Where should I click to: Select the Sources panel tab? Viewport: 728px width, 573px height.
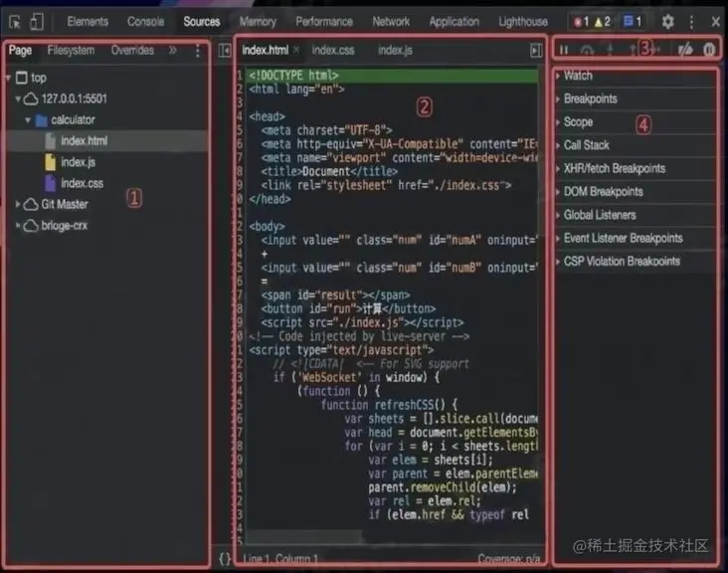coord(202,22)
